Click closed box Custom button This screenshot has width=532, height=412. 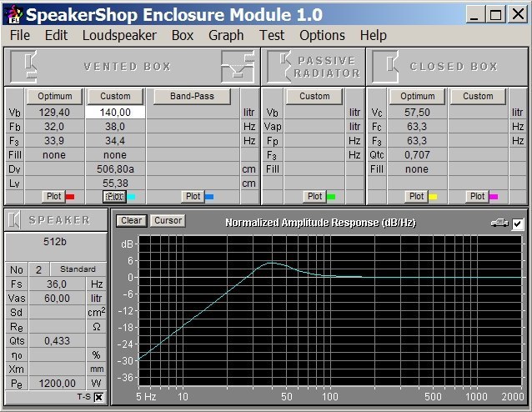478,97
